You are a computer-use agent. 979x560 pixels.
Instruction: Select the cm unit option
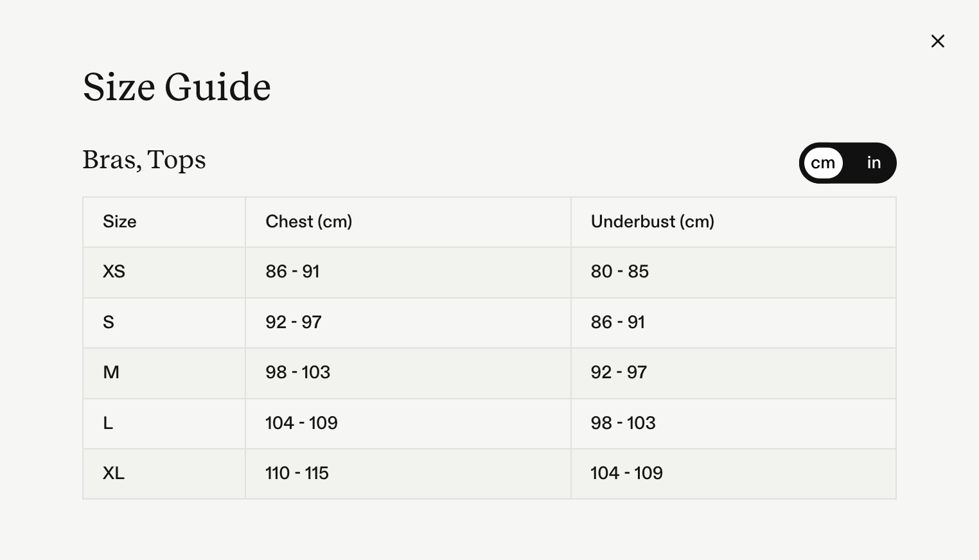(x=823, y=163)
